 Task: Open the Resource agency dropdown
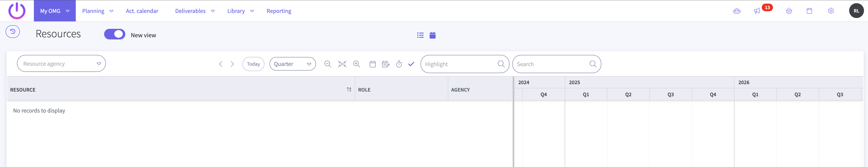[x=61, y=64]
